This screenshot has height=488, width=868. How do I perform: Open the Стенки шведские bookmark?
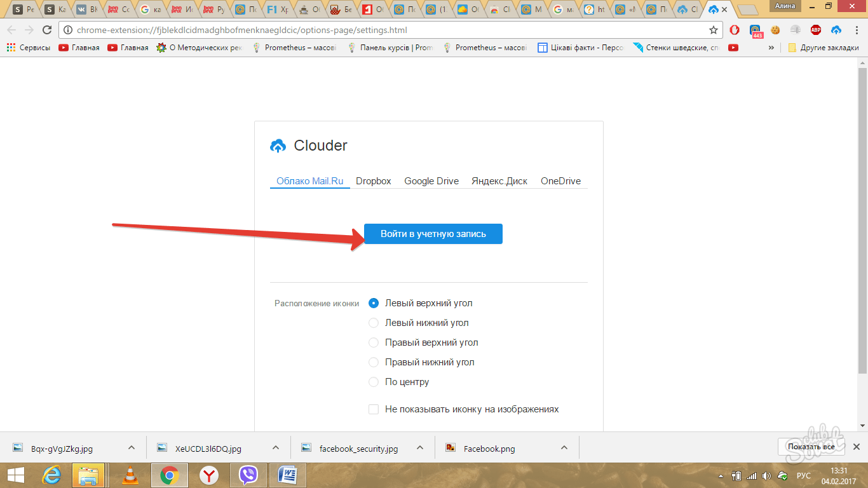(677, 48)
